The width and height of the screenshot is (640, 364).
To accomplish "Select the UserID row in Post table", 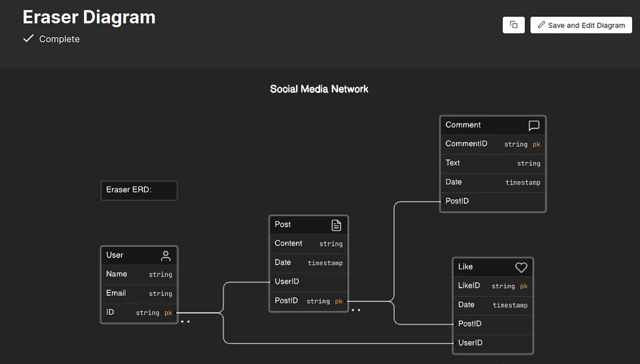I will [308, 281].
